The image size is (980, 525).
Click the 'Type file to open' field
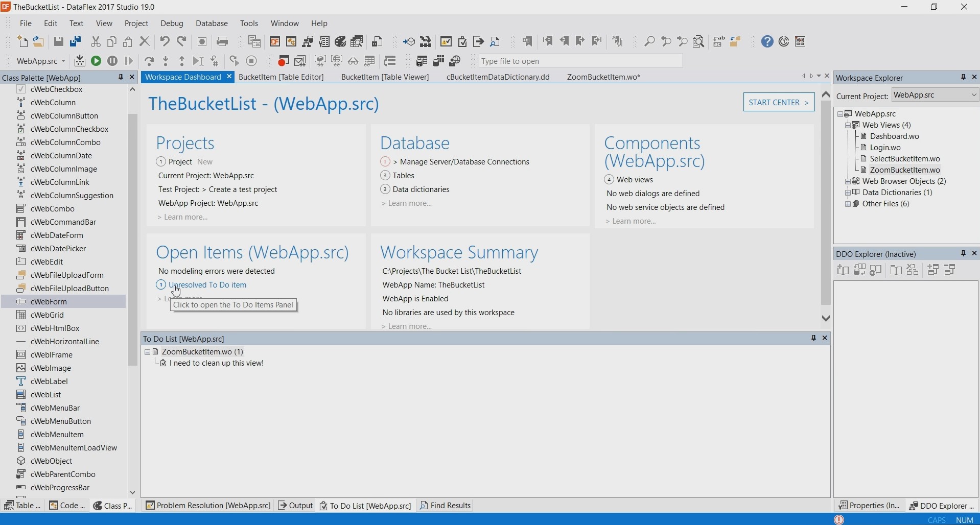(580, 61)
